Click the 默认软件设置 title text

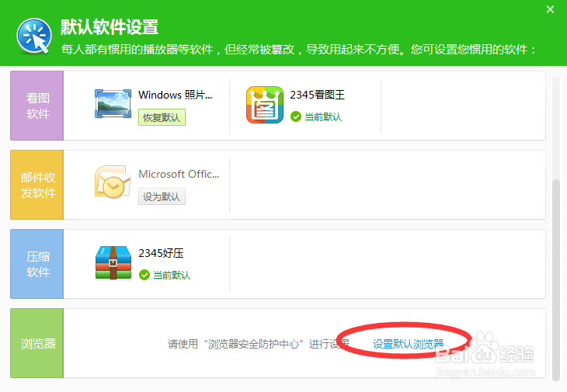coord(110,26)
